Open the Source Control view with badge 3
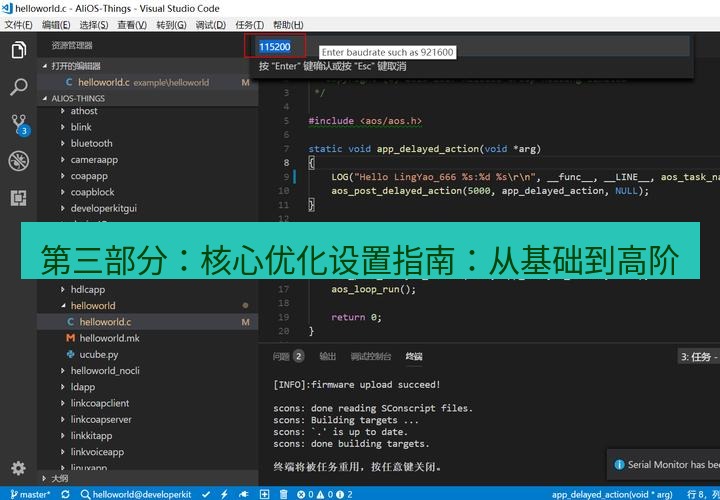This screenshot has width=720, height=500. tap(19, 124)
